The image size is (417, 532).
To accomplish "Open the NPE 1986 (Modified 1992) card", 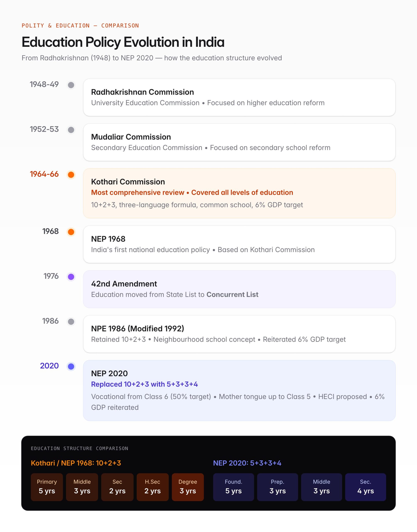I will [239, 334].
